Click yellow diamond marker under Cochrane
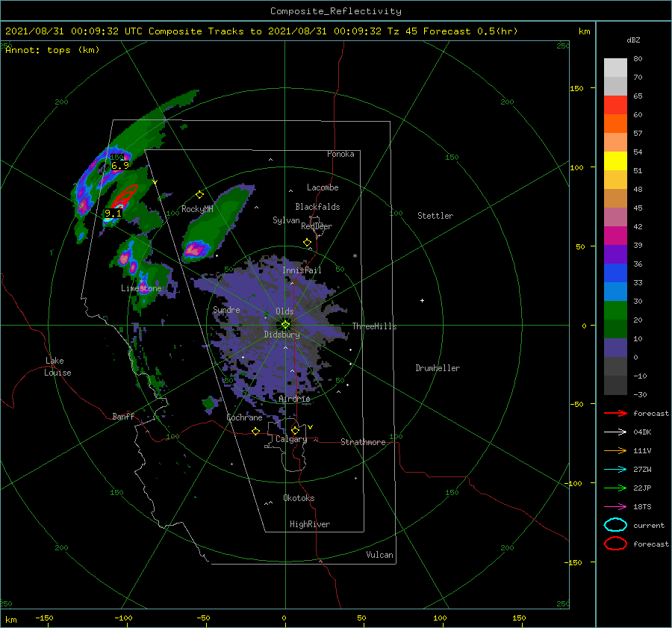The height and width of the screenshot is (628, 672). pyautogui.click(x=255, y=431)
